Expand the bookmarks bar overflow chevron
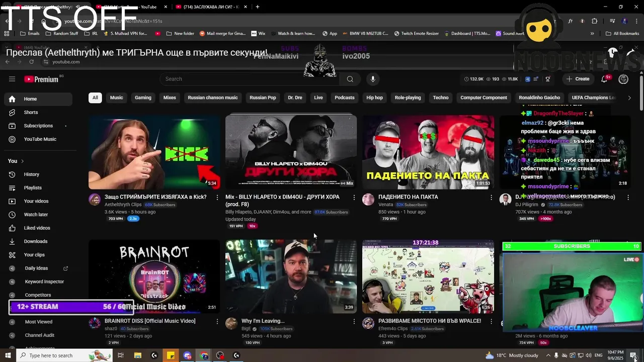The width and height of the screenshot is (644, 362). (x=592, y=34)
